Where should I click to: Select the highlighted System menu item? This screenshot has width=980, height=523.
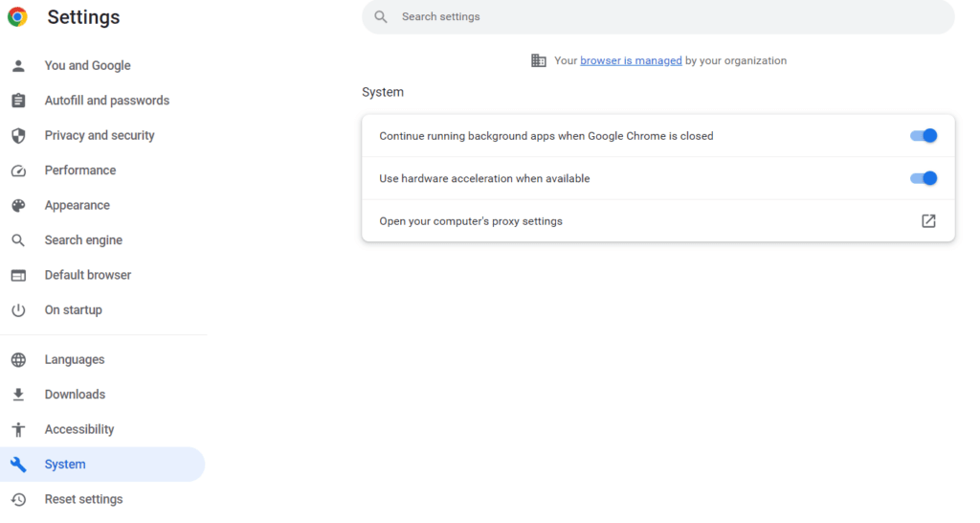(102, 465)
